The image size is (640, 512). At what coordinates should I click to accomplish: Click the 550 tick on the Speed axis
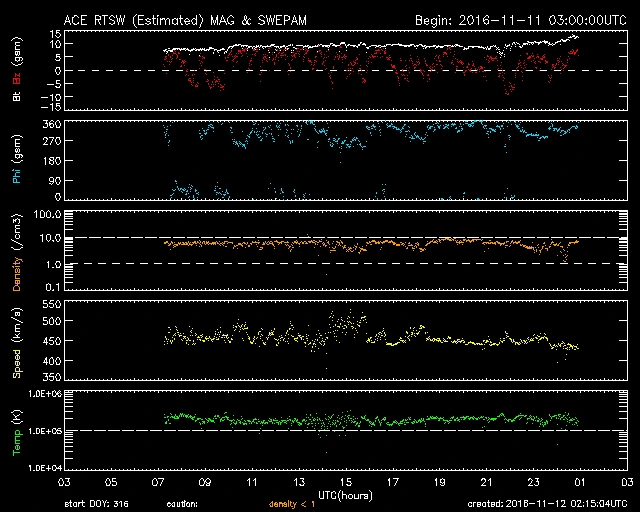point(52,303)
